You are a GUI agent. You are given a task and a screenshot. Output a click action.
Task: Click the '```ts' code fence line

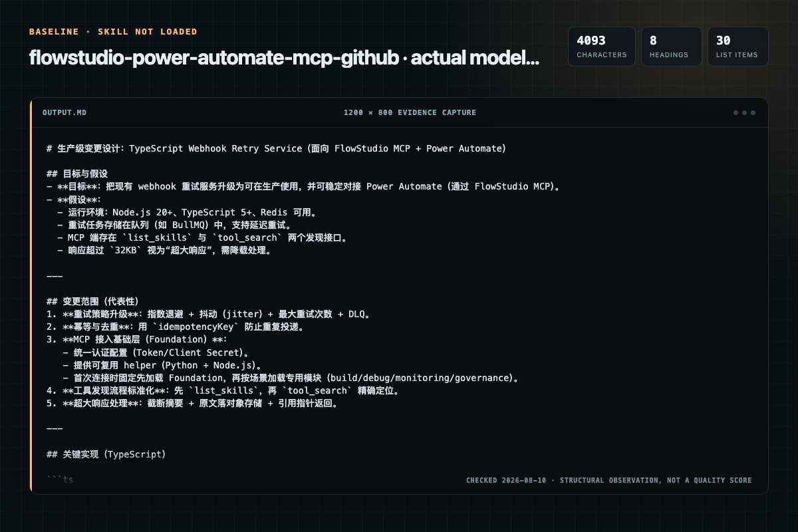[x=60, y=479]
